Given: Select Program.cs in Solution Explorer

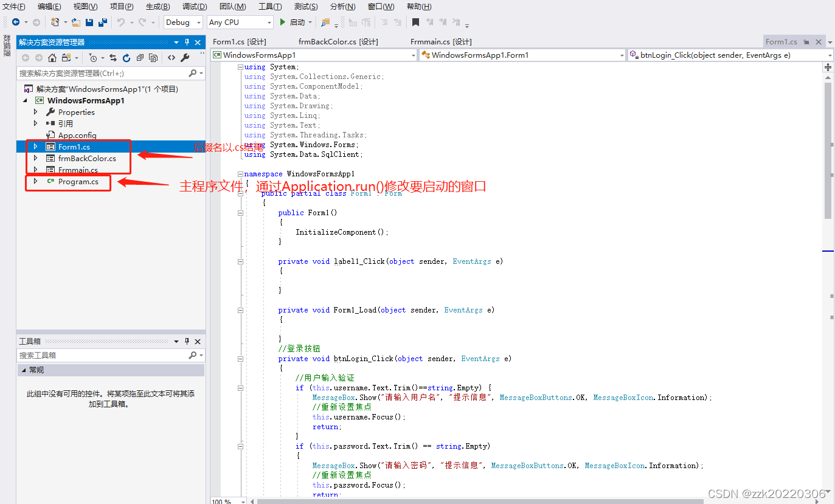Looking at the screenshot, I should (78, 181).
